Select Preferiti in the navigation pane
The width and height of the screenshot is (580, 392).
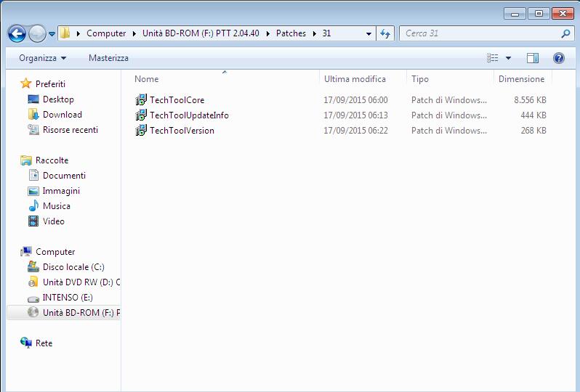point(50,84)
